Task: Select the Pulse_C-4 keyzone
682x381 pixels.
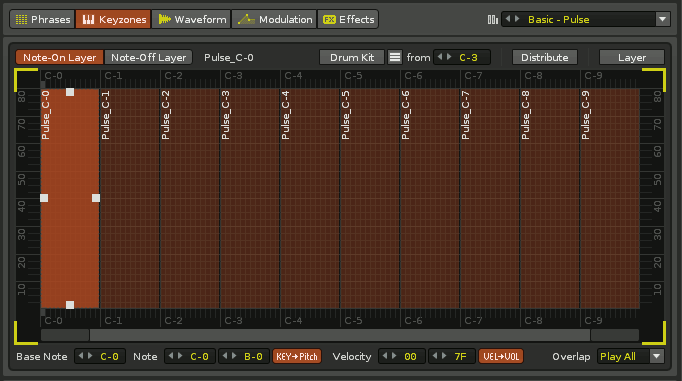Action: point(310,198)
